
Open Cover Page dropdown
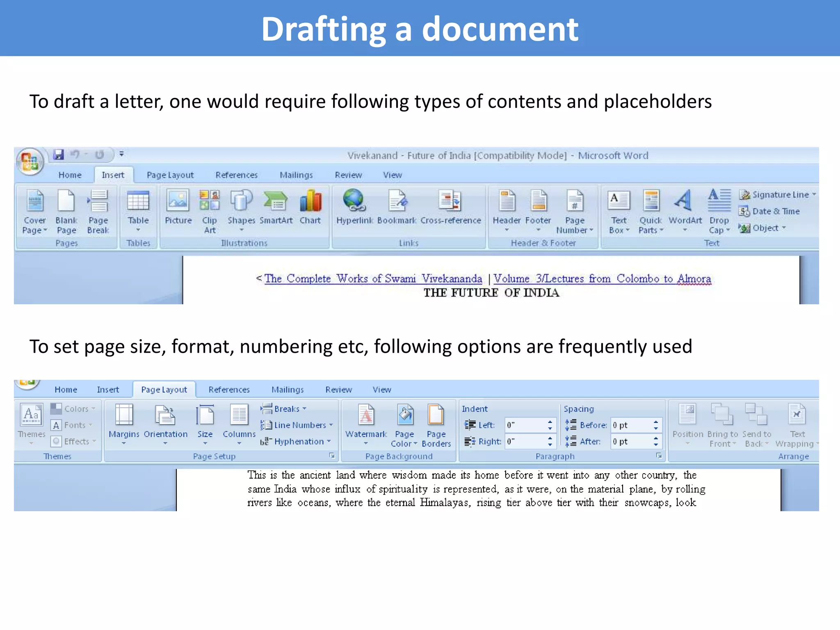35,212
